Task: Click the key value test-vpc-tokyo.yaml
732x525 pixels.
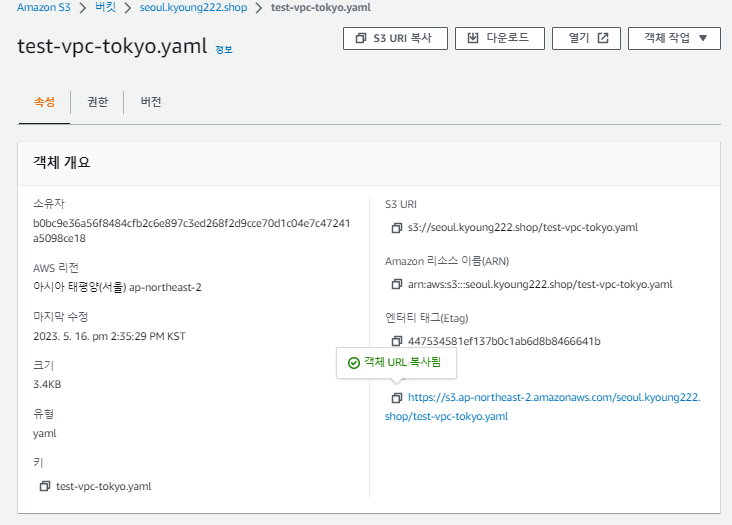Action: [x=104, y=486]
